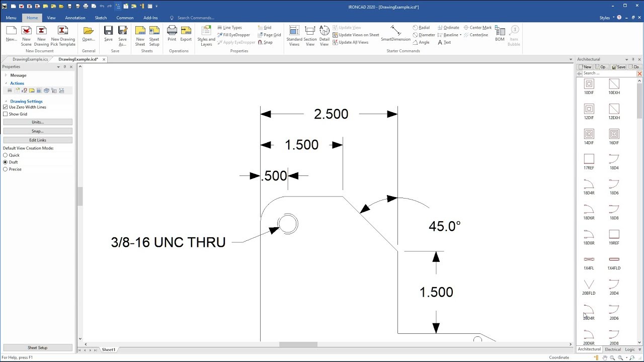
Task: Click the catalog Save button
Action: 619,67
